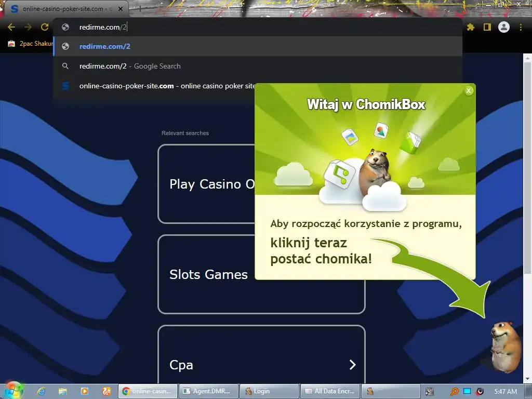Open Windows Explorer folder on the taskbar

pos(63,391)
